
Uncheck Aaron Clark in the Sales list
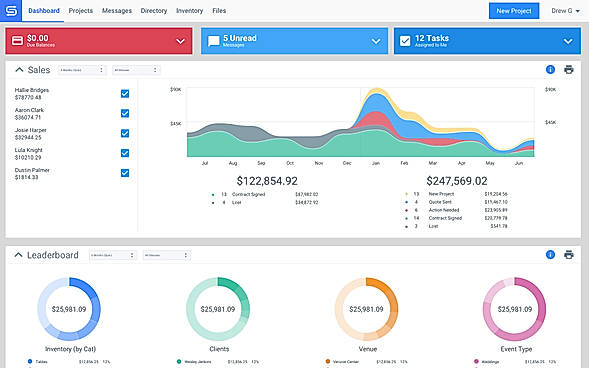pyautogui.click(x=125, y=113)
